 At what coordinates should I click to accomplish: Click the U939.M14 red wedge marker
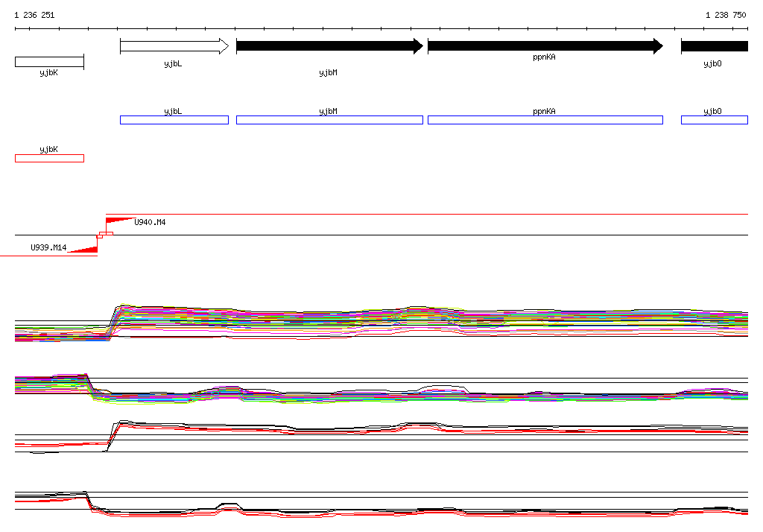[83, 249]
